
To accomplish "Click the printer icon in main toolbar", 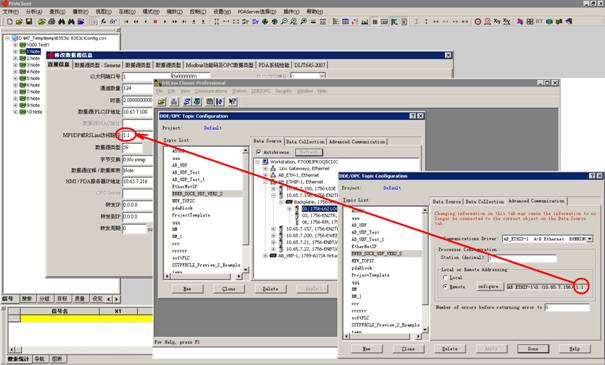I will tap(52, 22).
